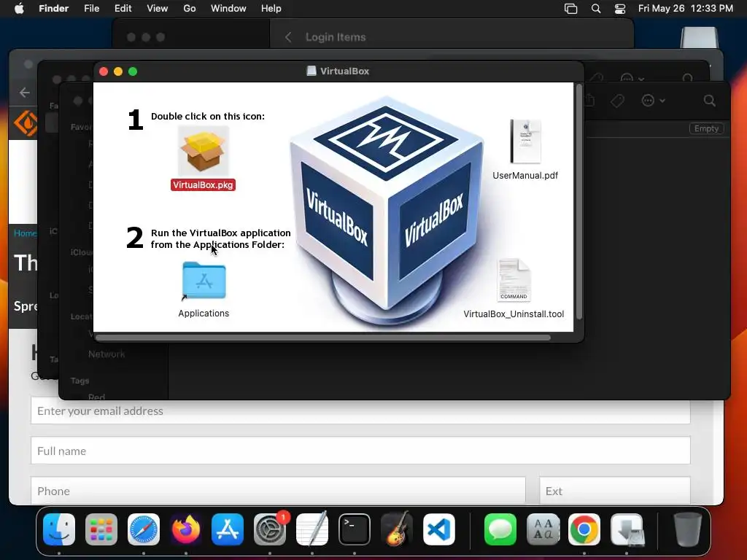This screenshot has width=747, height=560.
Task: Open Launchpad from the Dock
Action: (x=101, y=529)
